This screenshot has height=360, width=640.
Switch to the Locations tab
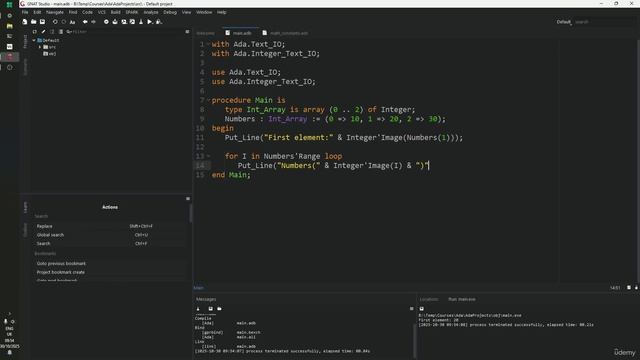(x=429, y=299)
